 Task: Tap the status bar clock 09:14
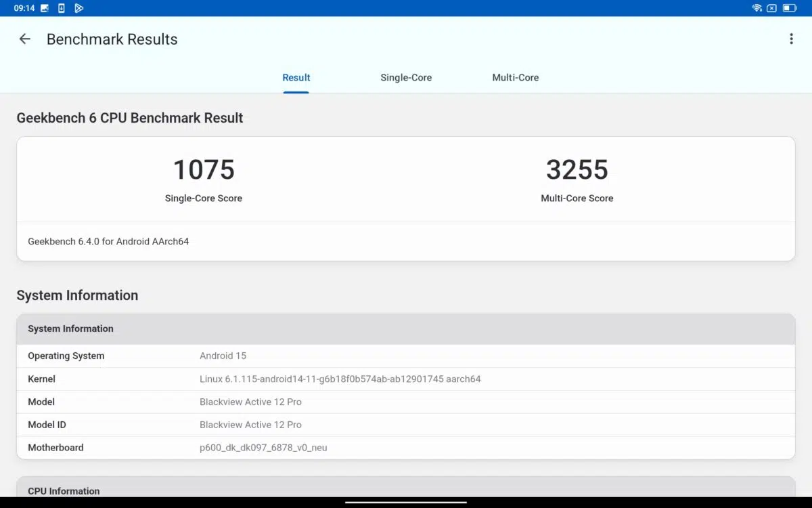coord(24,8)
